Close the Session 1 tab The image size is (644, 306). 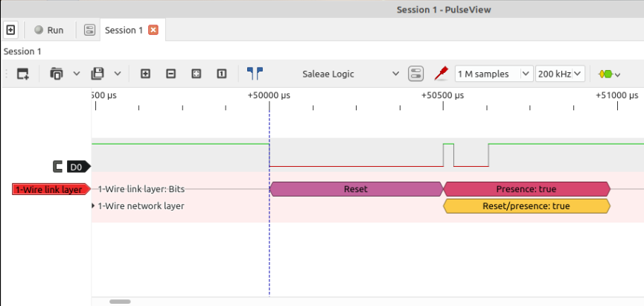153,30
